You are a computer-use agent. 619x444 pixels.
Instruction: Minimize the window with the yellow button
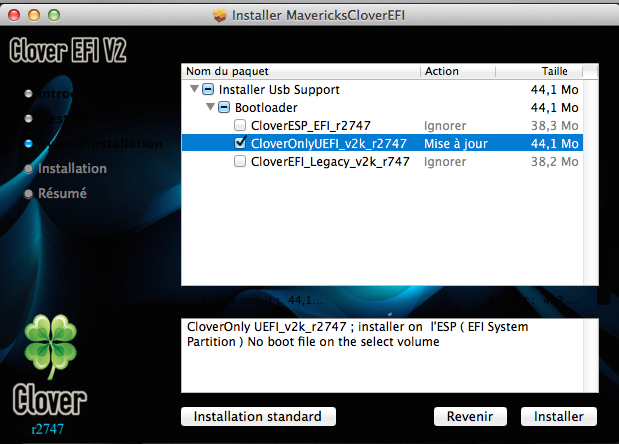click(x=34, y=15)
